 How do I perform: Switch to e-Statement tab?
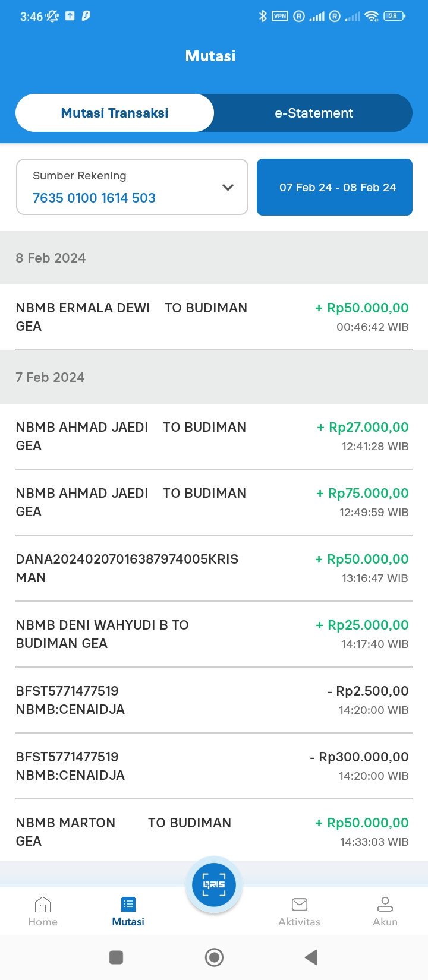click(314, 113)
